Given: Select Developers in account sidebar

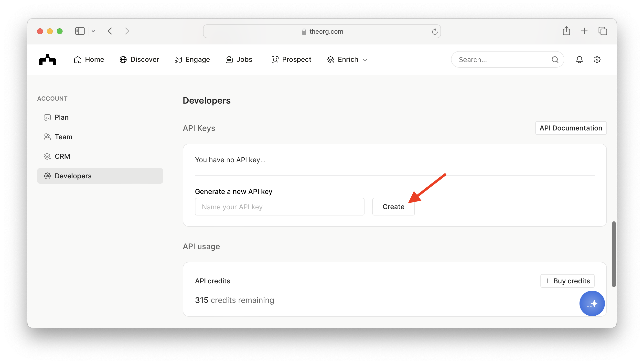Looking at the screenshot, I should (100, 176).
